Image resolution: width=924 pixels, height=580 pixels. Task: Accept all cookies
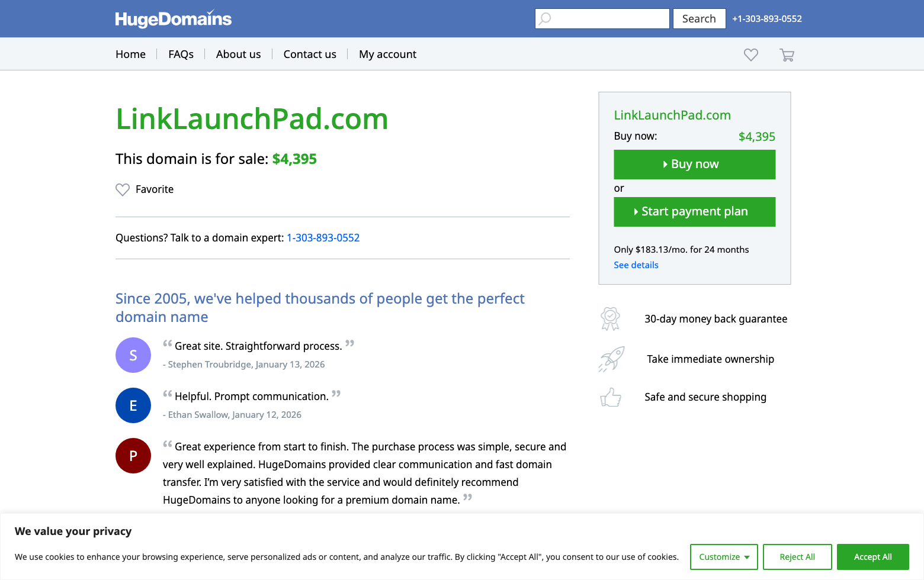872,557
